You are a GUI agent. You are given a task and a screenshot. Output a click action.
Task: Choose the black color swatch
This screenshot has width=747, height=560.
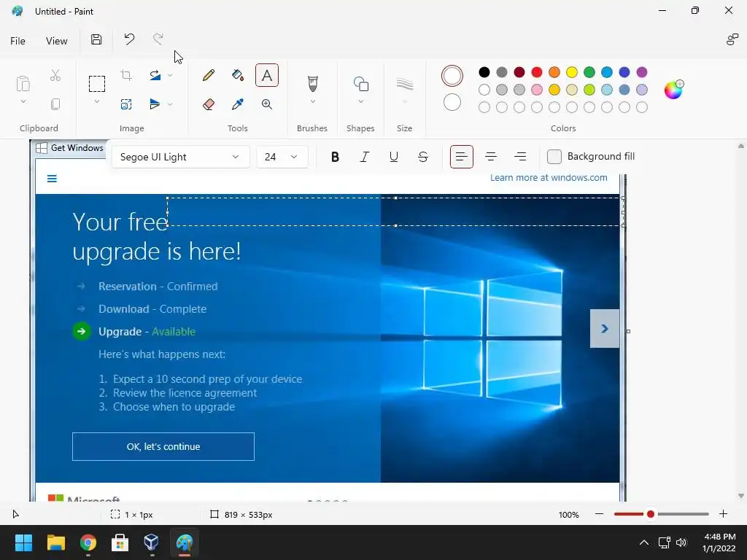(x=484, y=72)
